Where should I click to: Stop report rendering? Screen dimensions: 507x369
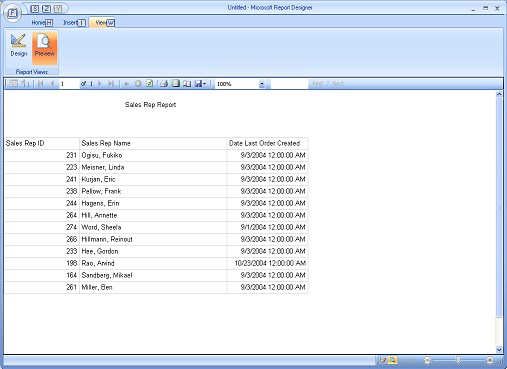(138, 84)
